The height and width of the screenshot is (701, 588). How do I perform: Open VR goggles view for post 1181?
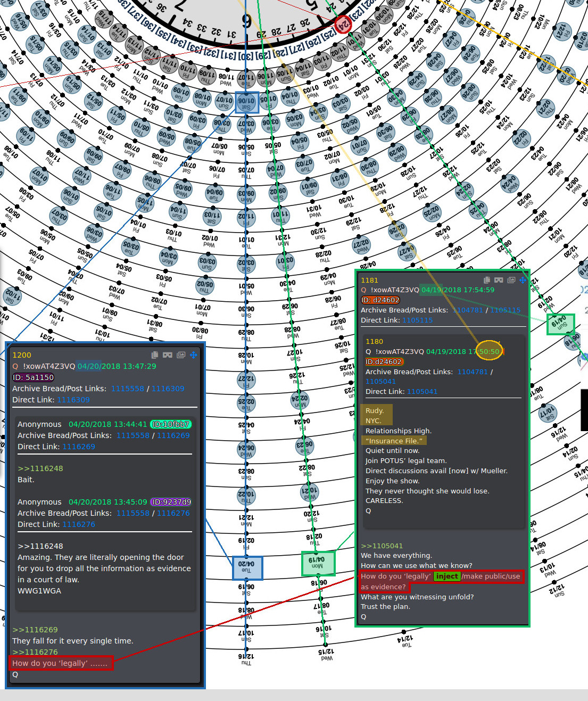[499, 280]
